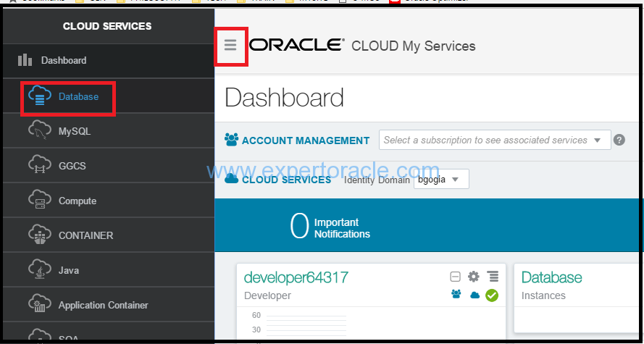
Task: Click the green status check icon
Action: [x=492, y=295]
